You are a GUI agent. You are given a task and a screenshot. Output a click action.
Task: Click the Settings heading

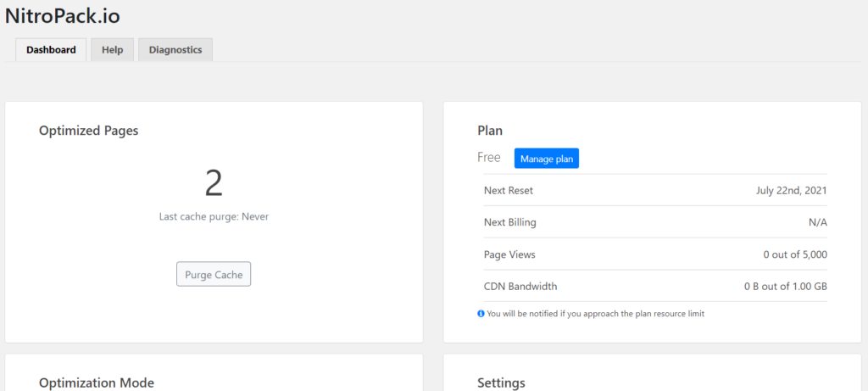(x=501, y=383)
